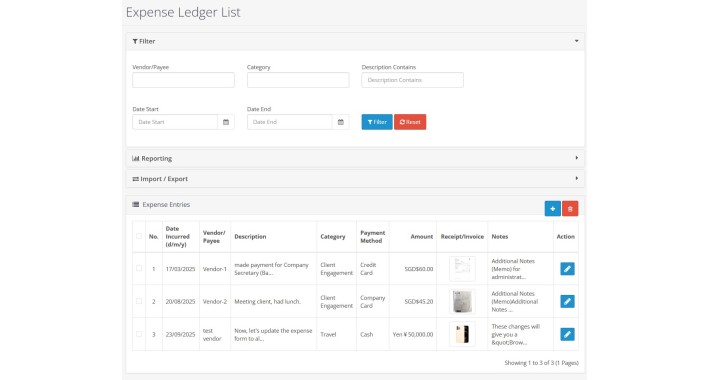Screen dimensions: 710x380
Task: Click the amount SGD$45.20
Action: [419, 302]
